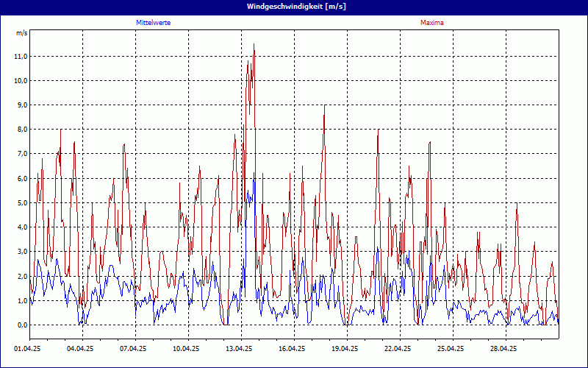Select the blue Mittelwerte legend label
Image resolution: width=588 pixels, height=368 pixels.
click(x=154, y=23)
